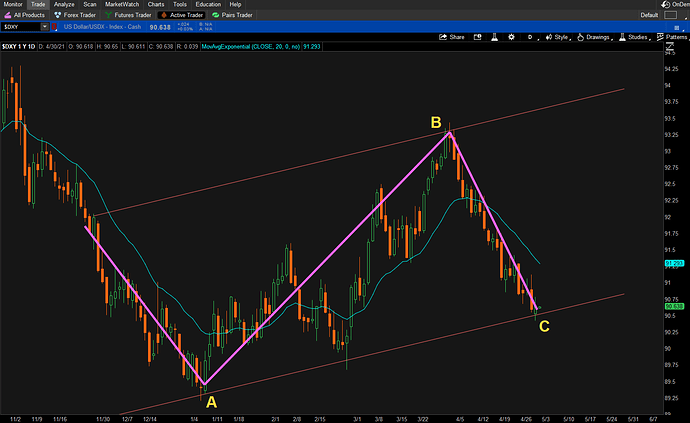Click the Share icon button
The width and height of the screenshot is (690, 423).
[452, 37]
